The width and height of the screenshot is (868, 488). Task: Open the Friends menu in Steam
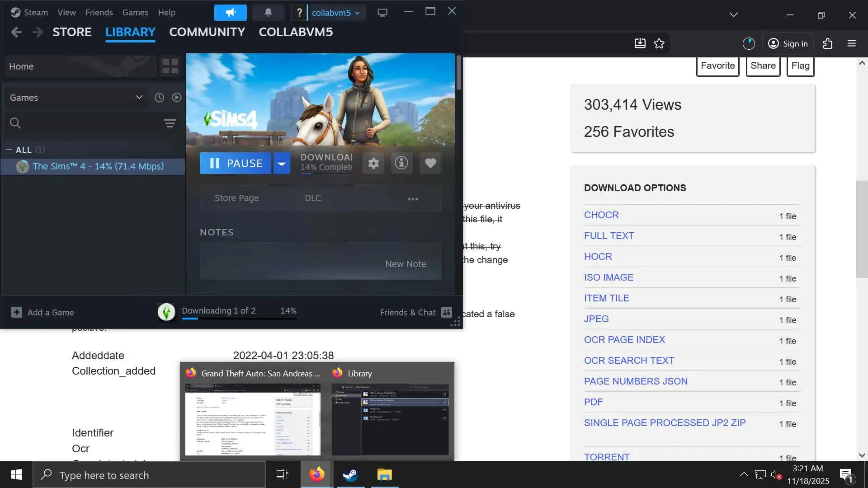tap(99, 13)
